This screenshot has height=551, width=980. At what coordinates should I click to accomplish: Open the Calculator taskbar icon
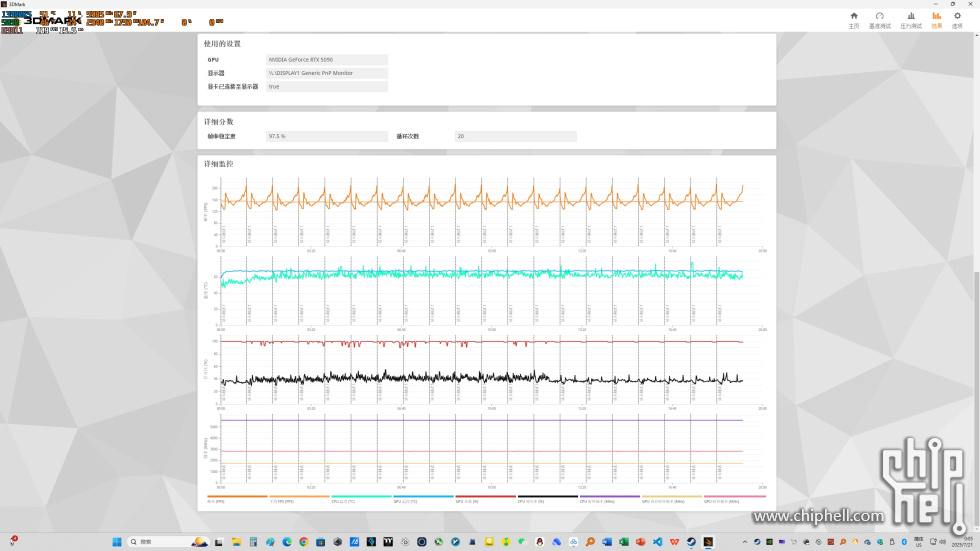tap(253, 542)
